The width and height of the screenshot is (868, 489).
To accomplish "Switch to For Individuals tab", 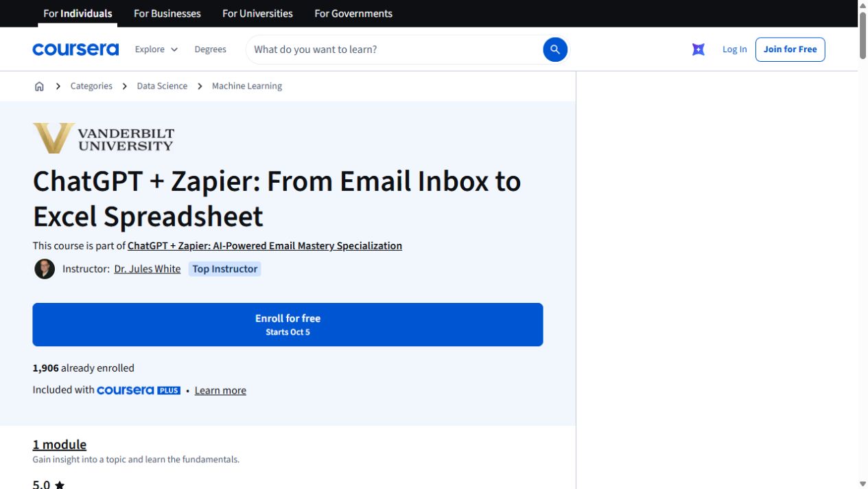I will coord(78,13).
